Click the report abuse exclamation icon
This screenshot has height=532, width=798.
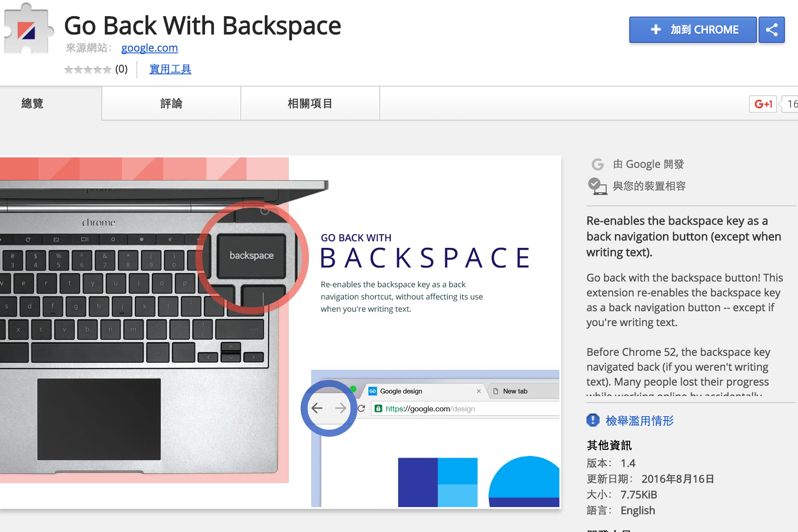coord(593,421)
